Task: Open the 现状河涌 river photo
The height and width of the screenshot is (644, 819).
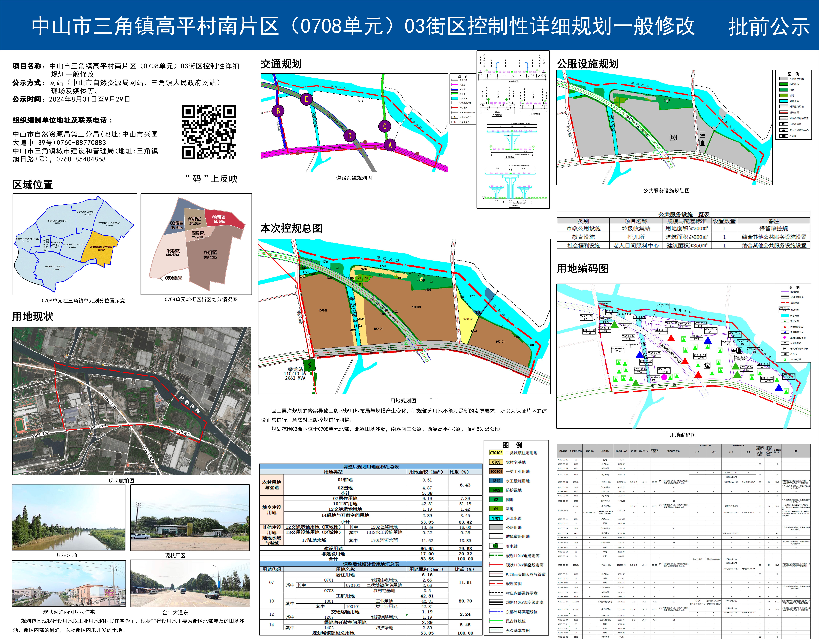Action: [69, 517]
